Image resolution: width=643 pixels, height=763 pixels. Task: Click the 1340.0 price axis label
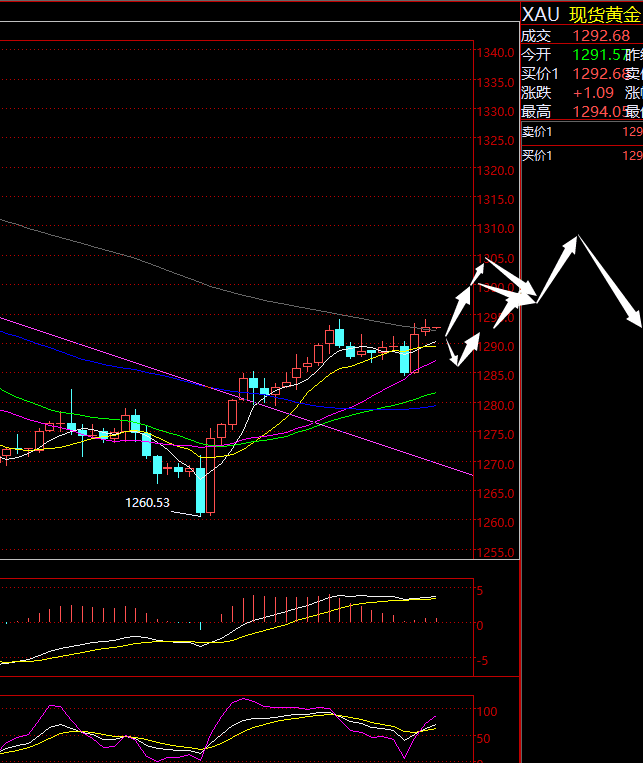click(x=496, y=53)
